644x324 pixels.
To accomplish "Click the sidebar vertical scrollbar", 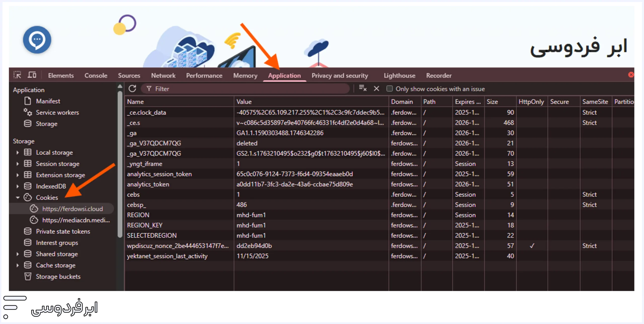I will [120, 164].
